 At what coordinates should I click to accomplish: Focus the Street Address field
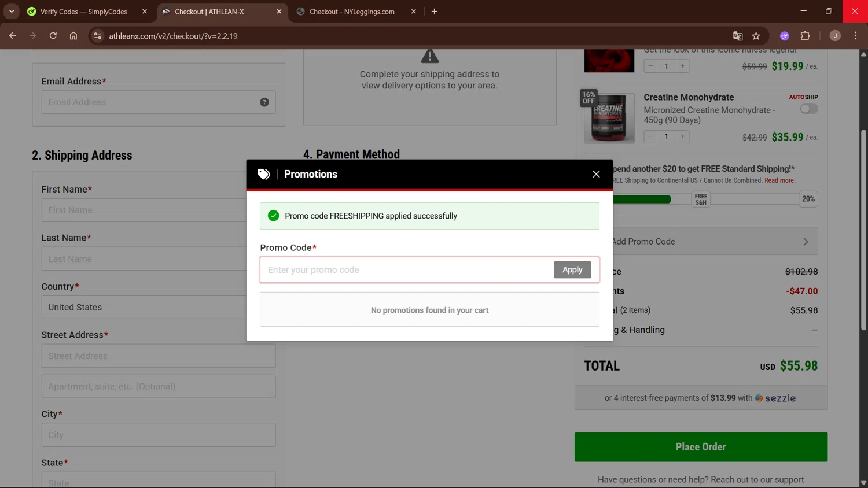pos(159,356)
